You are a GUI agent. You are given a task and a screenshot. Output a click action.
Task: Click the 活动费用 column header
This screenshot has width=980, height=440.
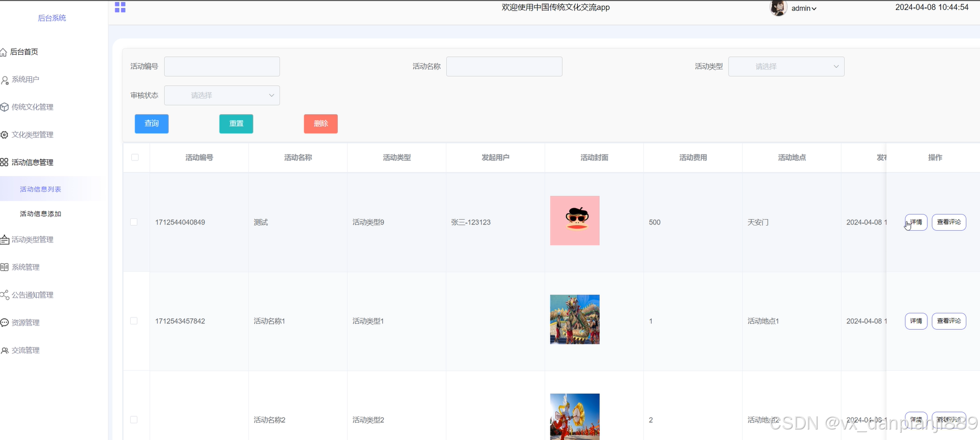pyautogui.click(x=693, y=157)
